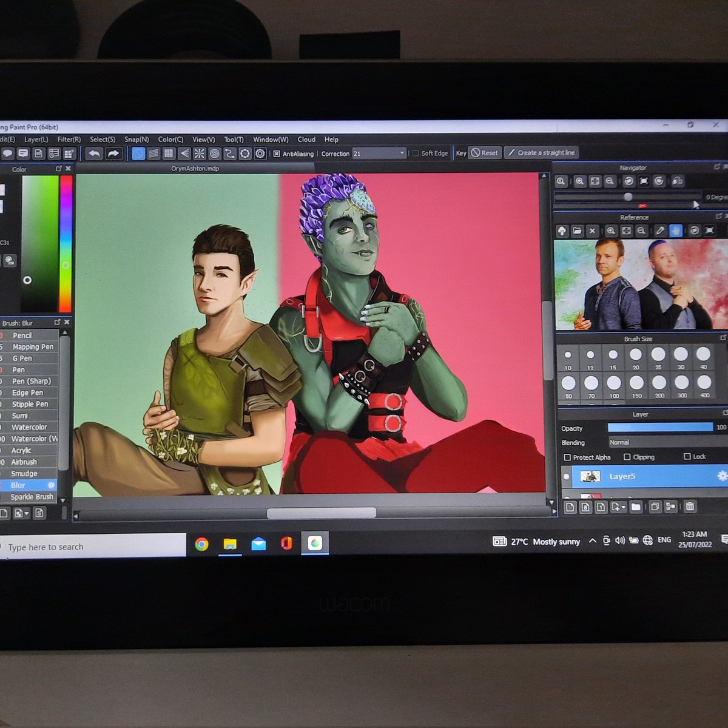The width and height of the screenshot is (728, 728).
Task: Open reference image from cloud
Action: coord(562,231)
